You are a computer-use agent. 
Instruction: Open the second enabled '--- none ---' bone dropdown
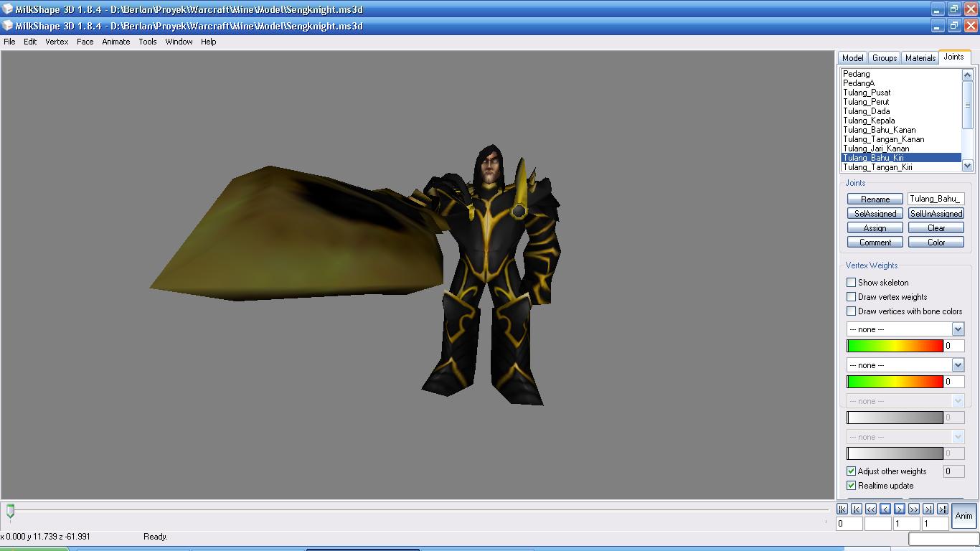click(x=905, y=365)
